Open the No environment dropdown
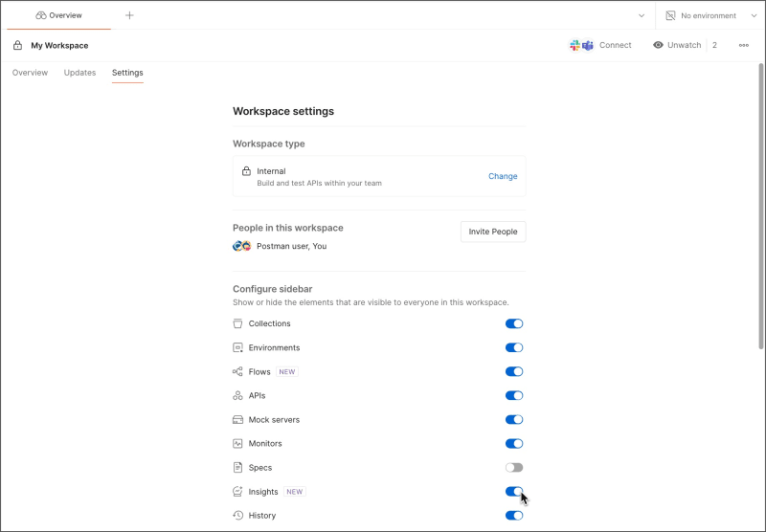The height and width of the screenshot is (532, 766). coord(708,15)
